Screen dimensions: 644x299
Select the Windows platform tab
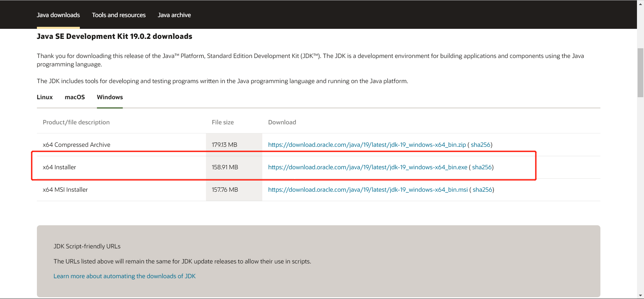tap(110, 97)
